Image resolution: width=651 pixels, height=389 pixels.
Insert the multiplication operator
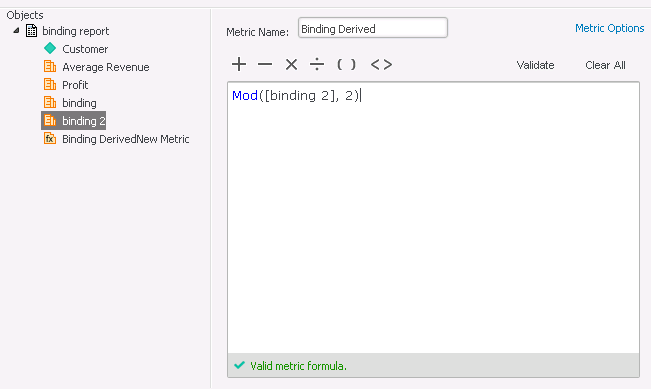291,64
